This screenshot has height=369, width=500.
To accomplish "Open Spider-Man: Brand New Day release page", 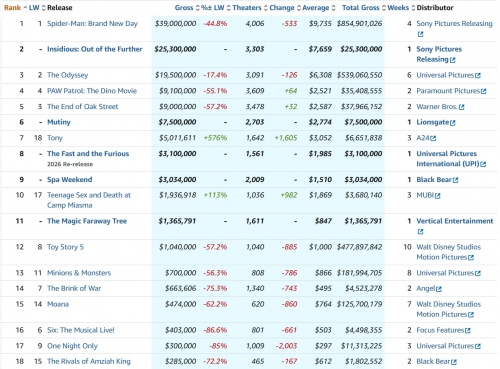I will 92,24.
